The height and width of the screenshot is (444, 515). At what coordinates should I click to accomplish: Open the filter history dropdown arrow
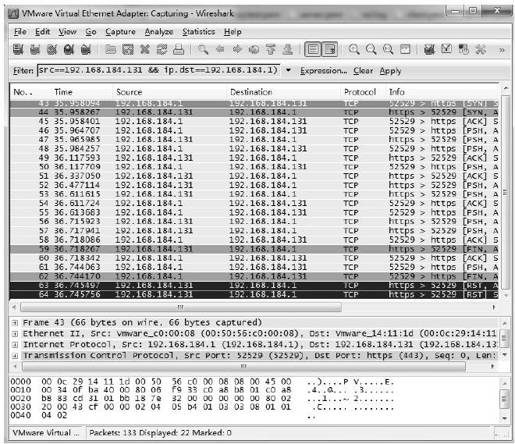288,70
